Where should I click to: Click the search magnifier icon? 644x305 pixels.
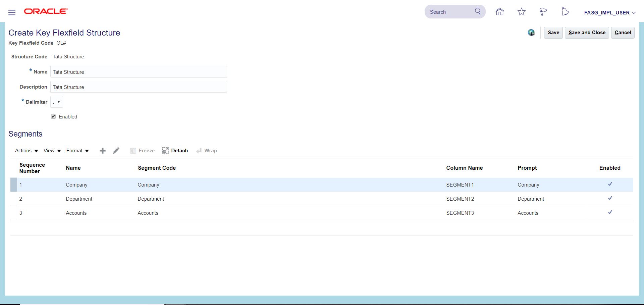tap(478, 12)
